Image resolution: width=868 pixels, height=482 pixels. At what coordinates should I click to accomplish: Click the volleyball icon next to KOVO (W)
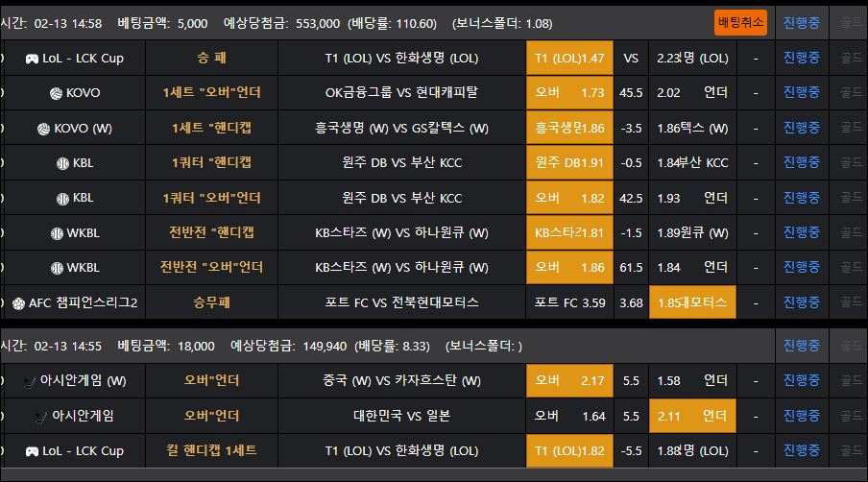[43, 129]
